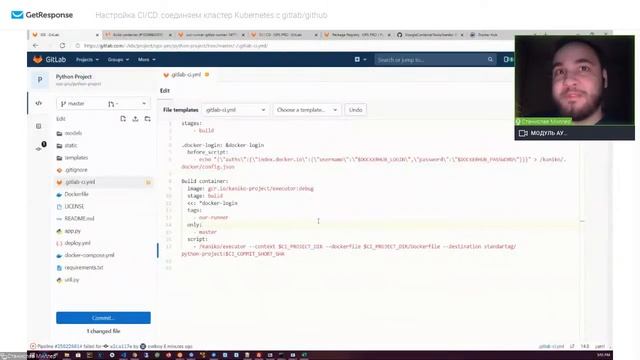Switch to the Edit code activity icon

tap(38, 103)
